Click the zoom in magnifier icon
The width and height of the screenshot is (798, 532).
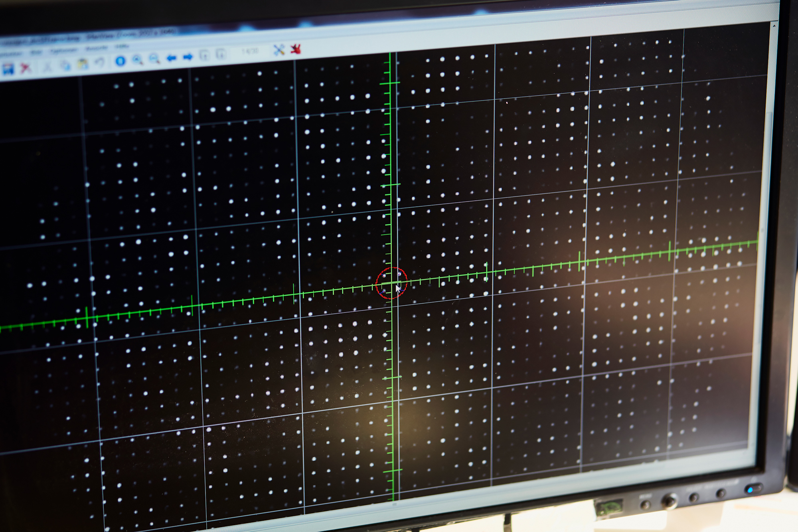[x=138, y=60]
